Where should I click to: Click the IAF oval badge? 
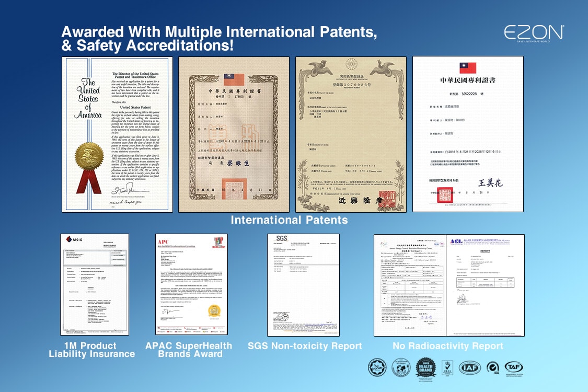point(469,367)
